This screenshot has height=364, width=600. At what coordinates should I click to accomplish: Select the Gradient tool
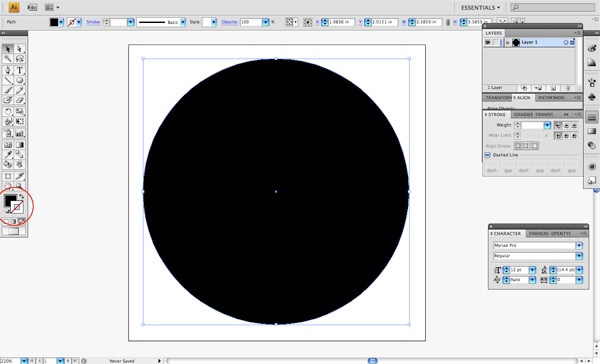(x=20, y=145)
